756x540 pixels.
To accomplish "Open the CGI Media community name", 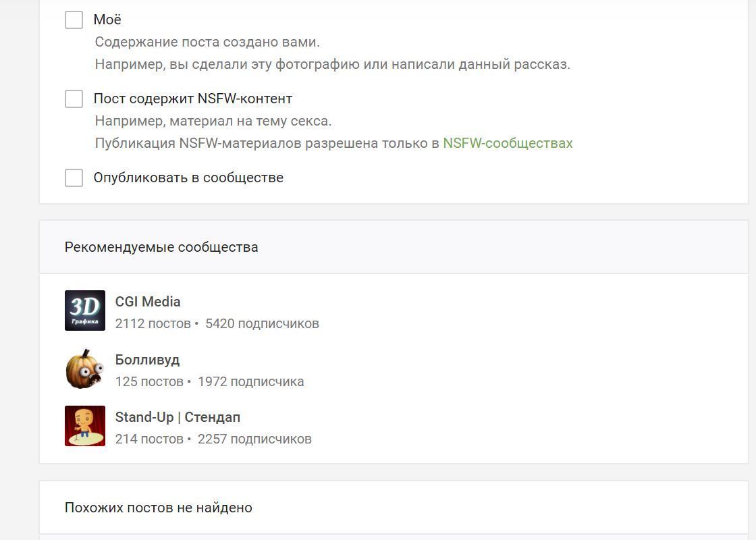I will (148, 302).
